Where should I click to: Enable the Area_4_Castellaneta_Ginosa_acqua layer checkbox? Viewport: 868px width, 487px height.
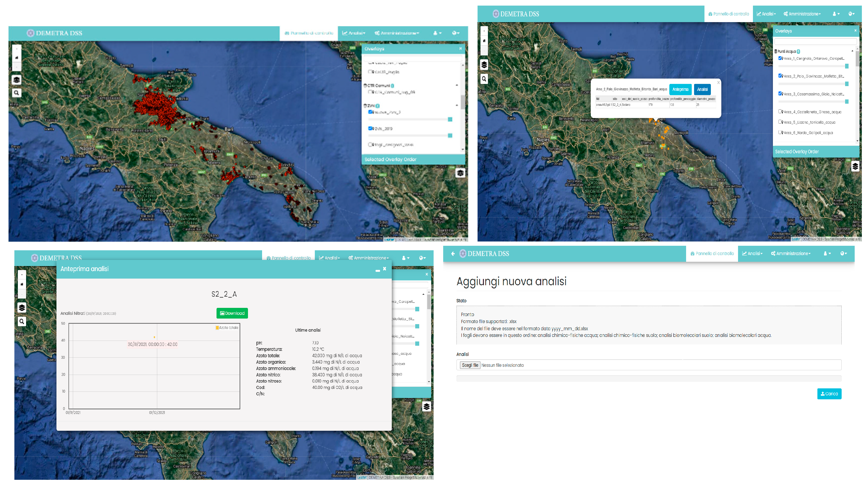pyautogui.click(x=780, y=111)
